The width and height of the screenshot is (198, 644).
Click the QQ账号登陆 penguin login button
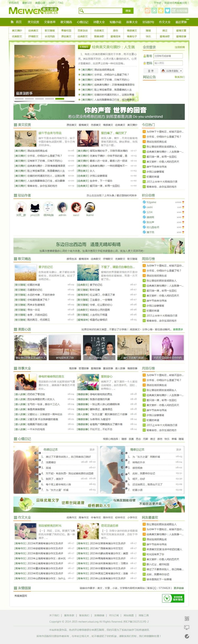[170, 71]
